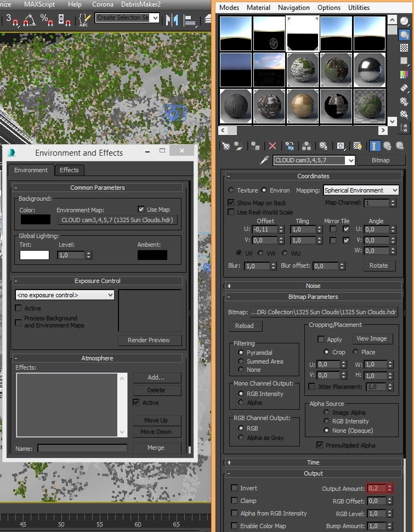The height and width of the screenshot is (532, 414).
Task: Click the View Image button
Action: coord(372,338)
